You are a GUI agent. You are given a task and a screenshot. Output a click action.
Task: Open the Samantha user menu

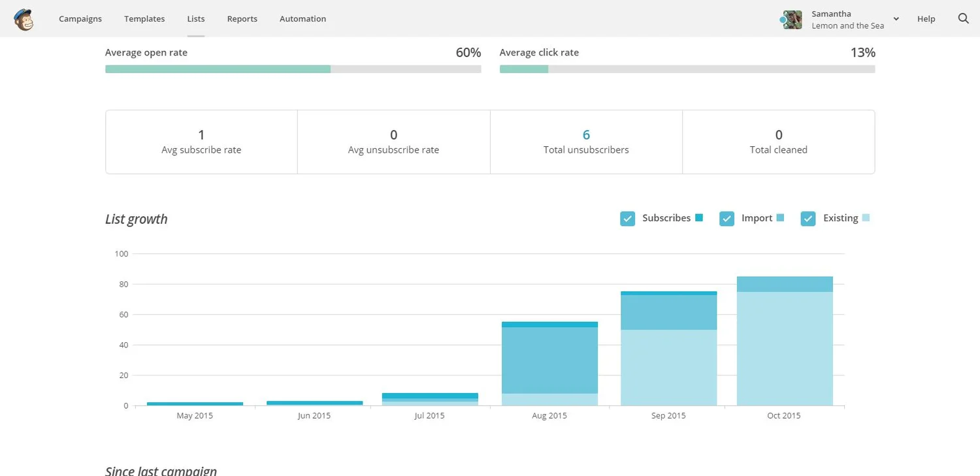coord(830,13)
